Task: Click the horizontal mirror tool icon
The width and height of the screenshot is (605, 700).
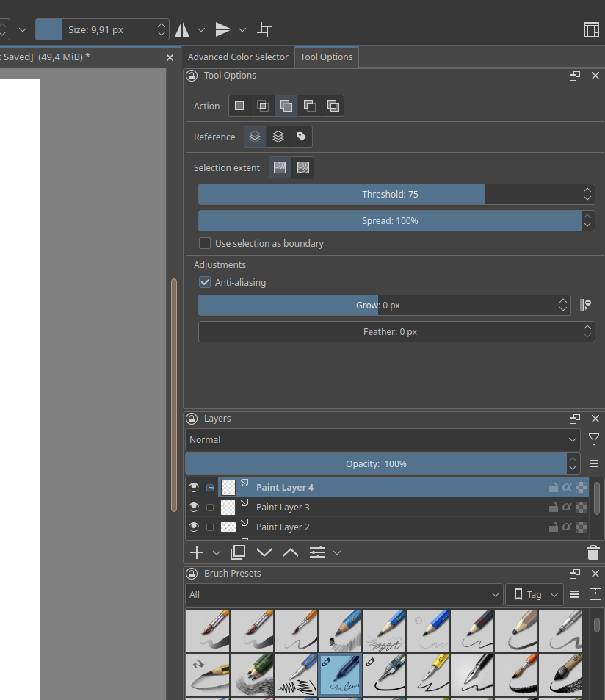Action: pyautogui.click(x=182, y=29)
